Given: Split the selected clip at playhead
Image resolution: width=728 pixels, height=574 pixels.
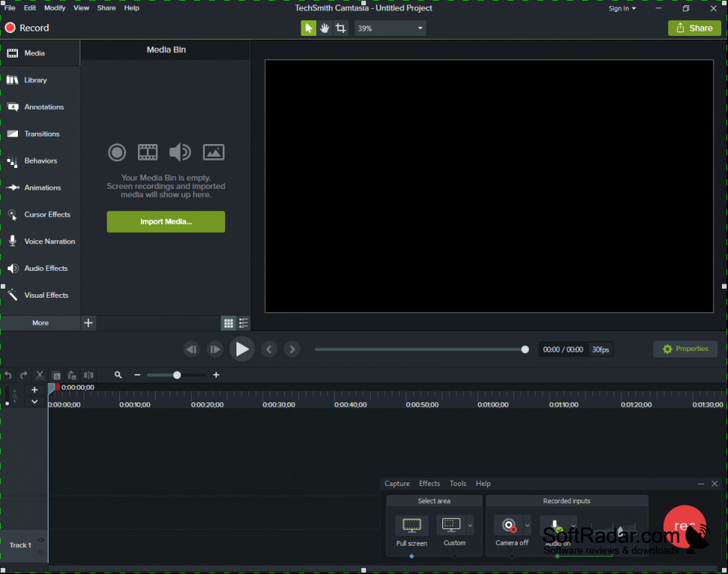Looking at the screenshot, I should [89, 375].
